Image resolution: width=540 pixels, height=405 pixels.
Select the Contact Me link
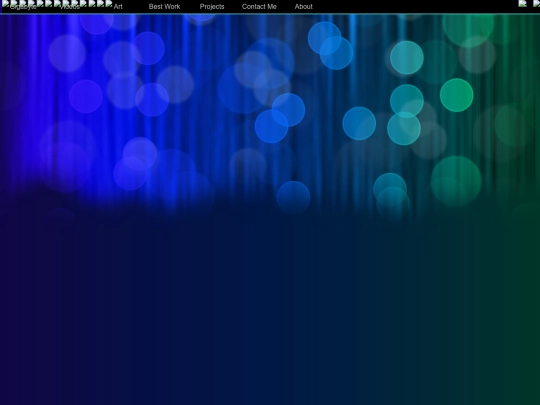point(259,7)
